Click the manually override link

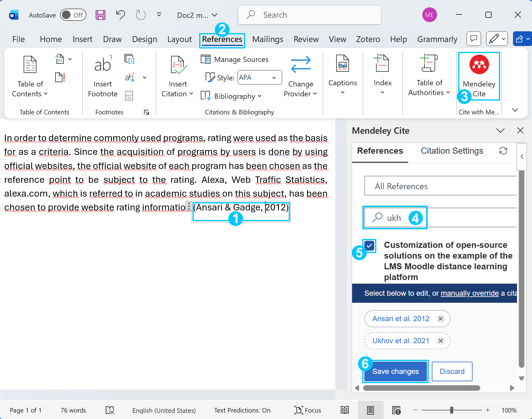[470, 293]
